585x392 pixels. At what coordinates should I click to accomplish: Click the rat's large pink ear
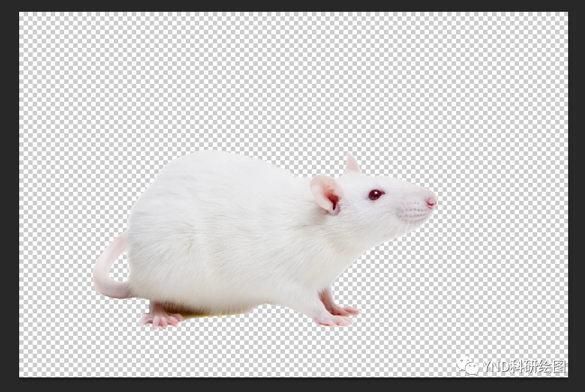tap(327, 195)
